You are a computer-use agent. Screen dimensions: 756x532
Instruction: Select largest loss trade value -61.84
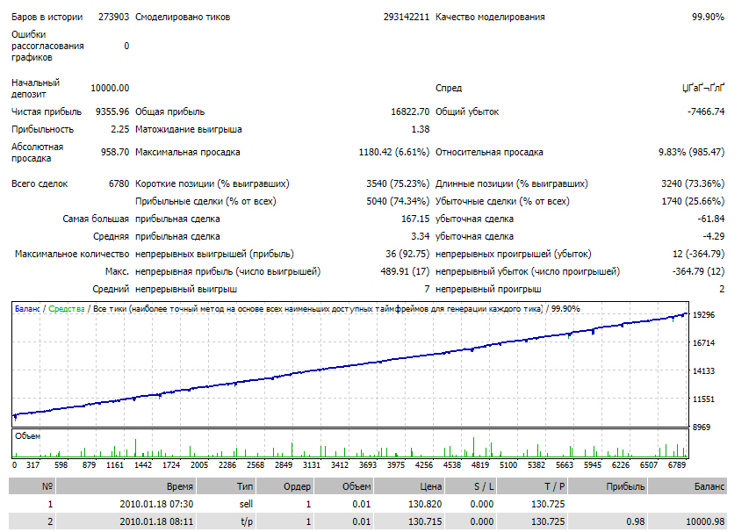tap(710, 219)
